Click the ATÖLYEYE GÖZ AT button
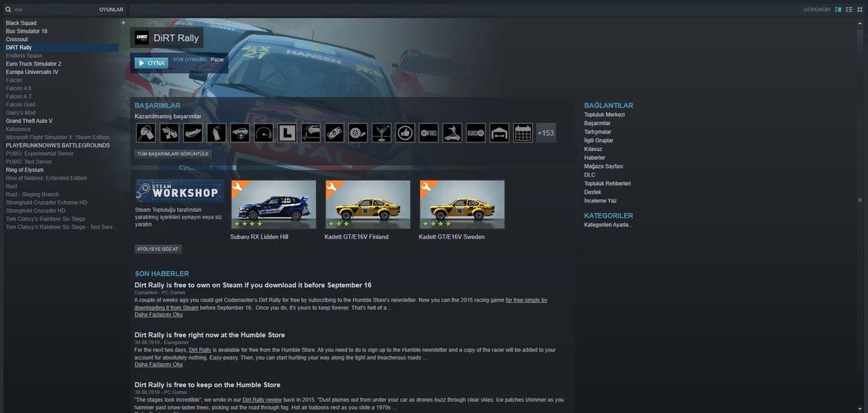The image size is (868, 413). click(158, 249)
